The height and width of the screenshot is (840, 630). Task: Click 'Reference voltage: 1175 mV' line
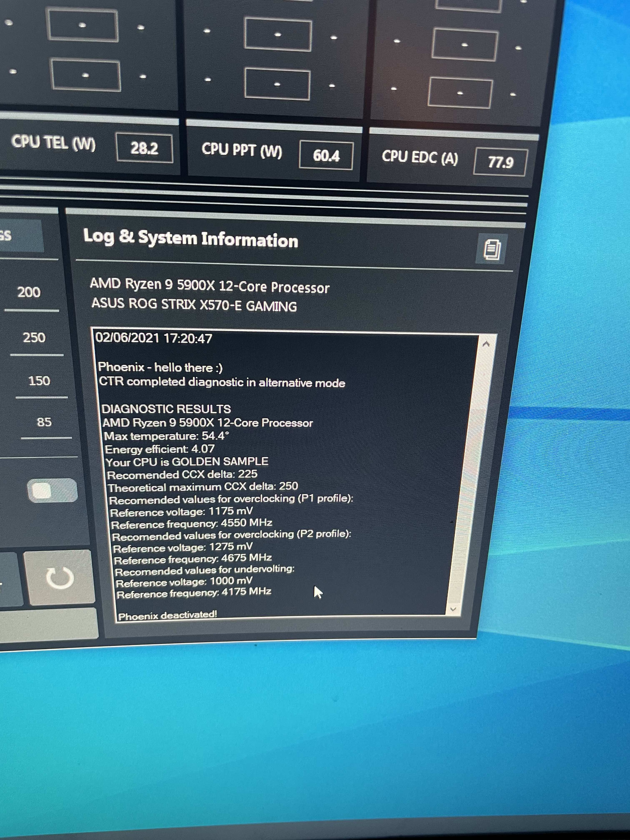pyautogui.click(x=181, y=511)
